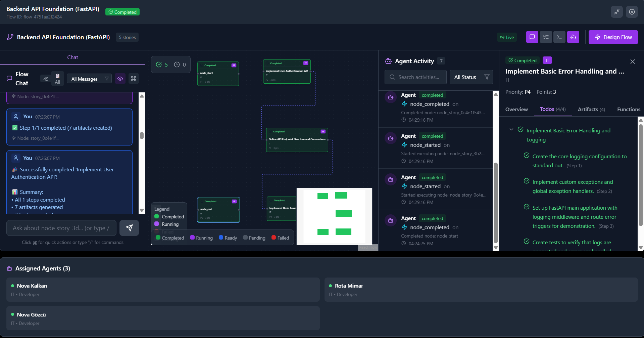Click the Live status indicator

(507, 37)
